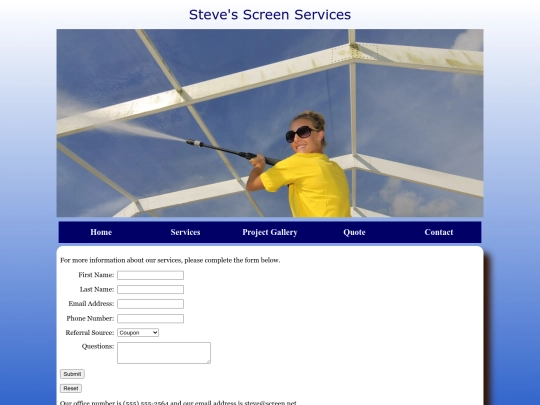The image size is (540, 405).
Task: Click the First Name label
Action: [96, 275]
